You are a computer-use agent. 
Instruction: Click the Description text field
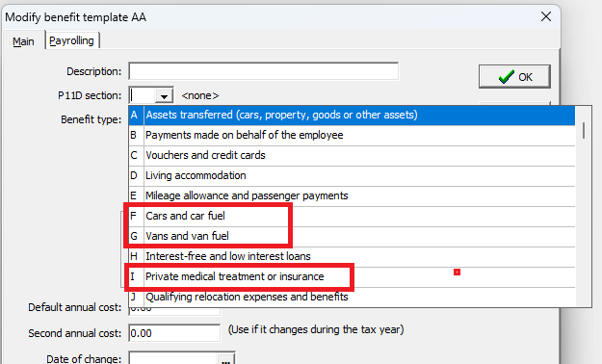264,71
